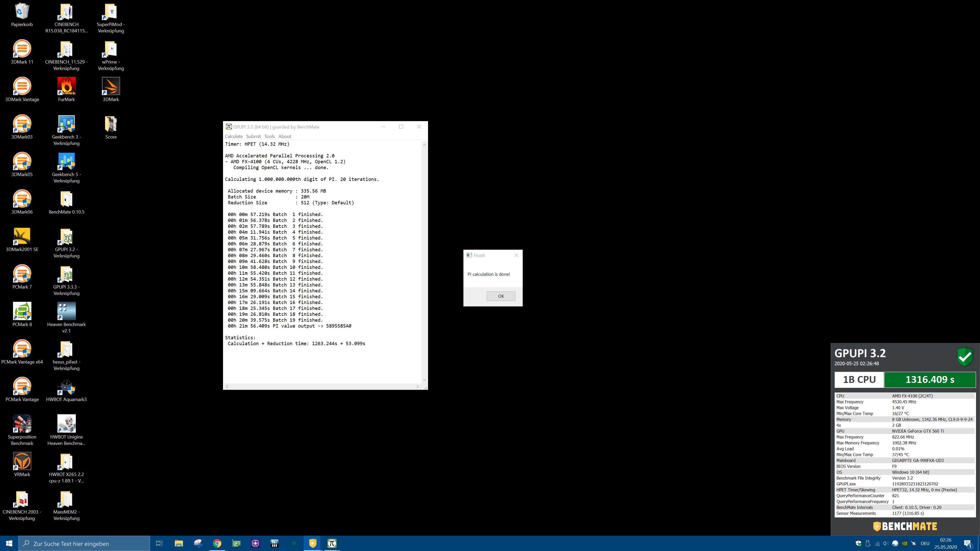This screenshot has width=980, height=551.
Task: Select the SuperPiMod shortcut icon
Action: pyautogui.click(x=111, y=18)
